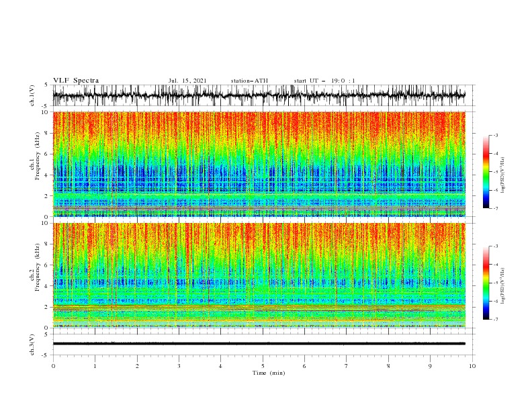532x411 pixels.
Task: Click time axis tick label "9"
Action: pyautogui.click(x=430, y=366)
